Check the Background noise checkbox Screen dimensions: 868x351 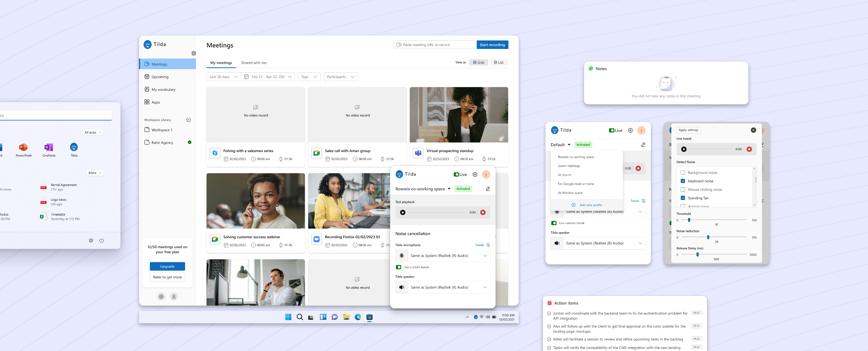(x=683, y=173)
